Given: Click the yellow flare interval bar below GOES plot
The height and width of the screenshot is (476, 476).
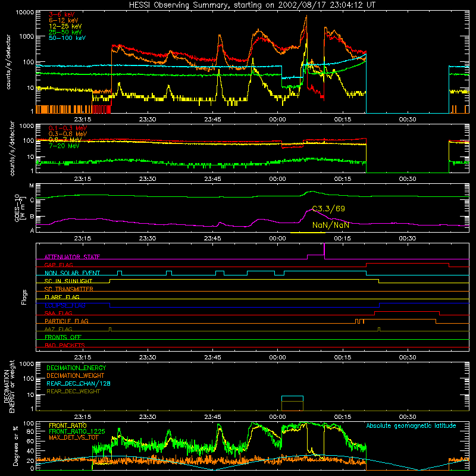Looking at the screenshot, I should point(308,233).
